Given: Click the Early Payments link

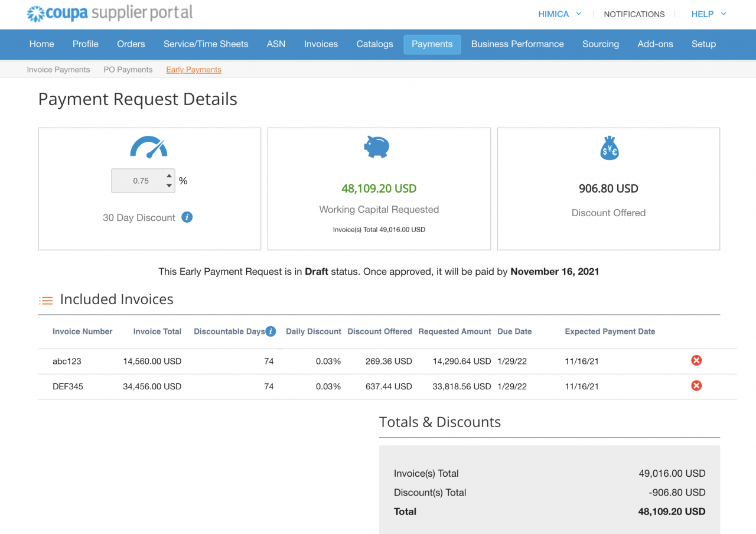Looking at the screenshot, I should (193, 69).
